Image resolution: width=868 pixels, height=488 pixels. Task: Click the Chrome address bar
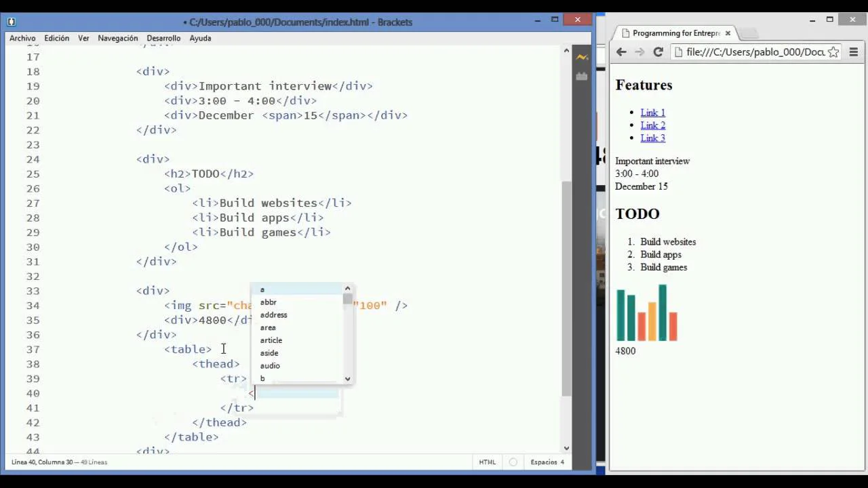(x=754, y=52)
